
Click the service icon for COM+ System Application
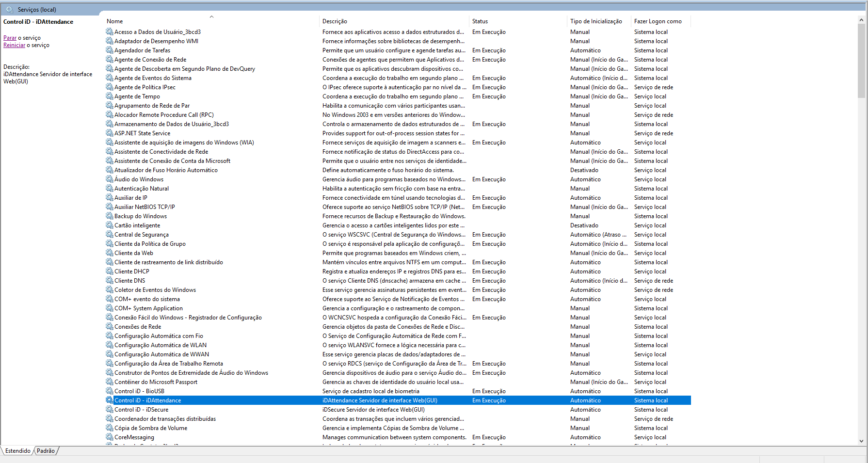(110, 308)
